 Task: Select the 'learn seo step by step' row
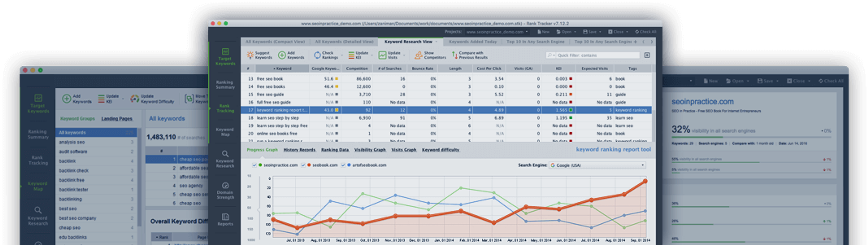446,118
